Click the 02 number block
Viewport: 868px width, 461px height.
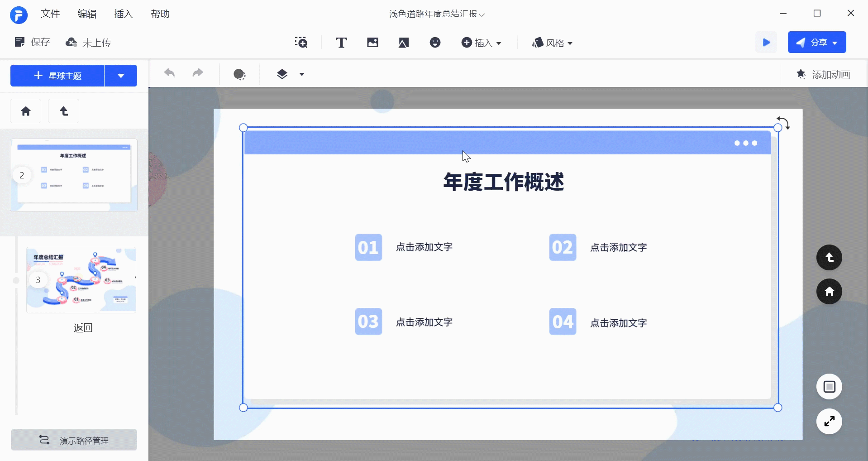click(563, 247)
